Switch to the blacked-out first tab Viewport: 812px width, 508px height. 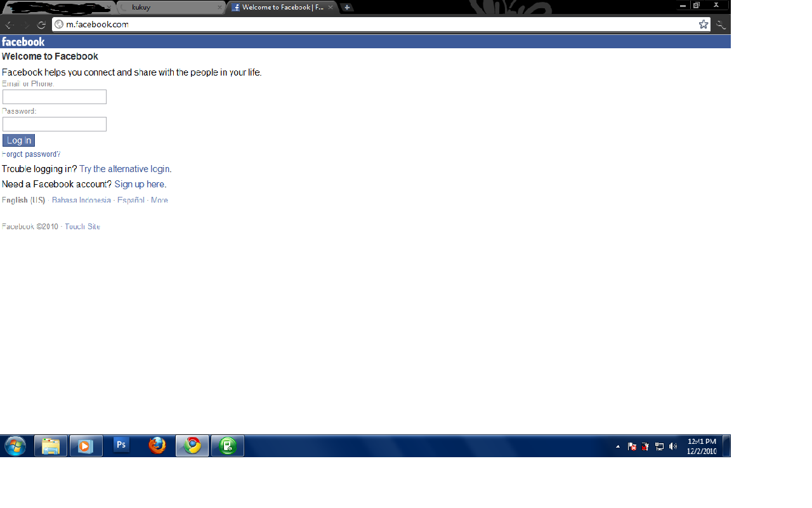click(x=58, y=8)
